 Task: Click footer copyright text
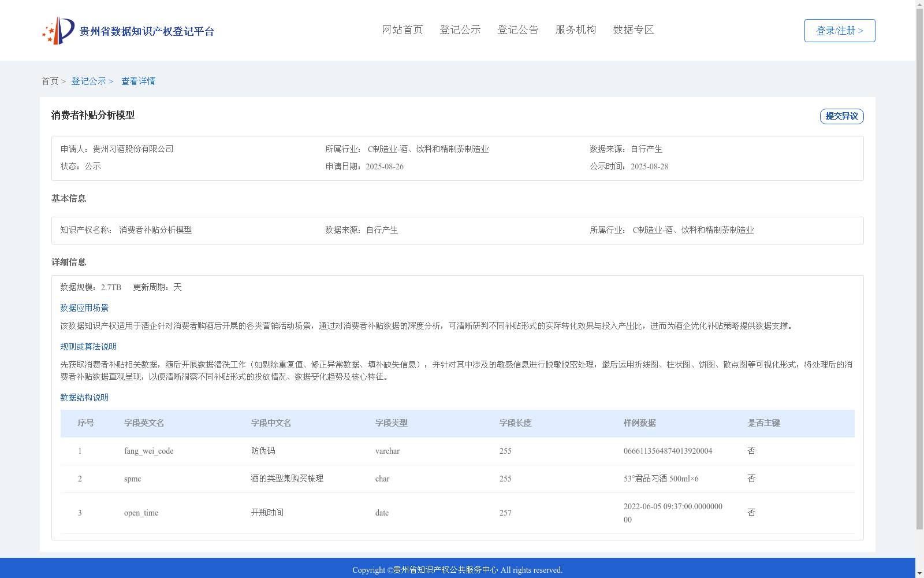457,570
